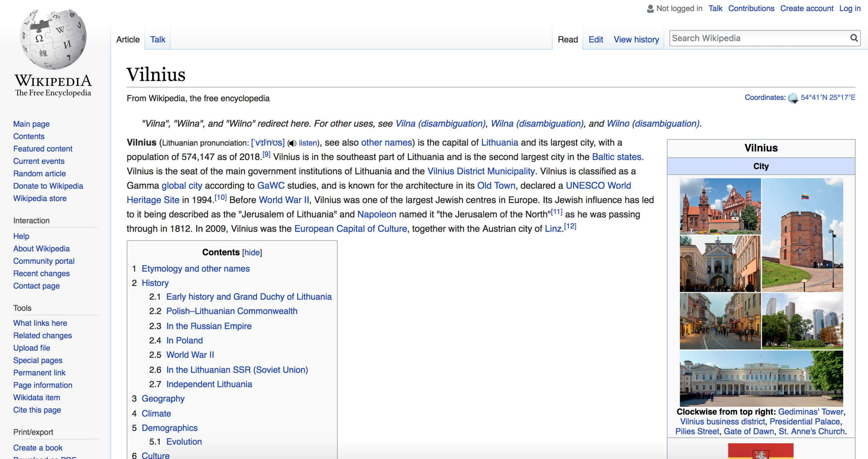Click European Capital of Culture link
868x459 pixels.
[x=350, y=229]
